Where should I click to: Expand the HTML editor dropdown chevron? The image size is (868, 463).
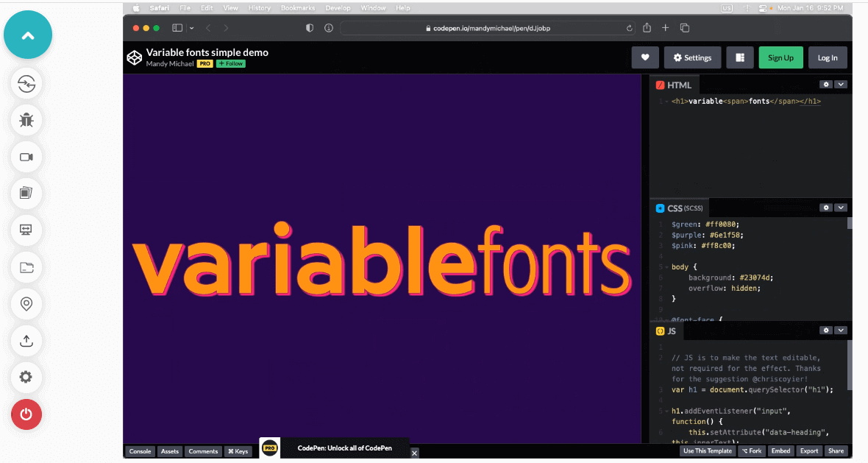click(841, 85)
